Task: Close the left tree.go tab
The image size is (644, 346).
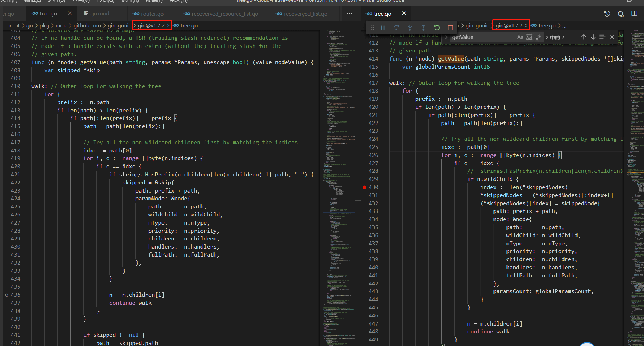Action: [x=70, y=13]
